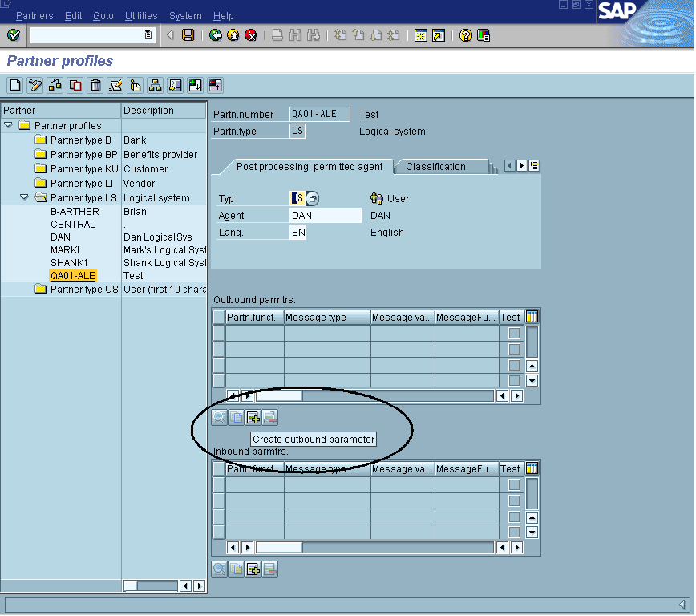Open the Goto menu
Image resolution: width=696 pixels, height=616 pixels.
point(103,15)
